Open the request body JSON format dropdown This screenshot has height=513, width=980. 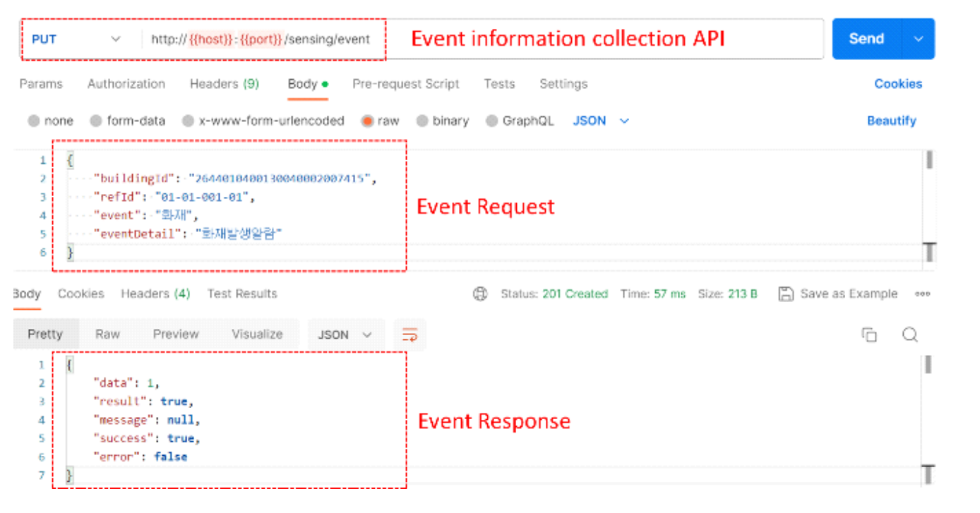[x=600, y=121]
